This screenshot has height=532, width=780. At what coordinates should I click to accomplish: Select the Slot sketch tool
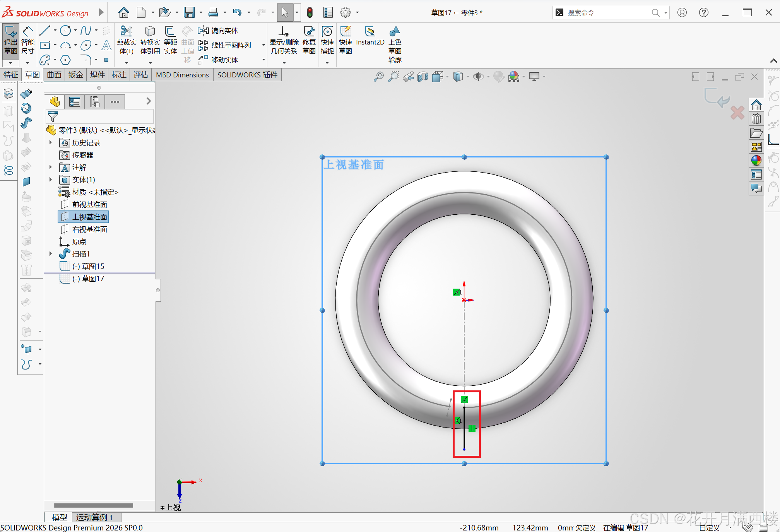[45, 60]
